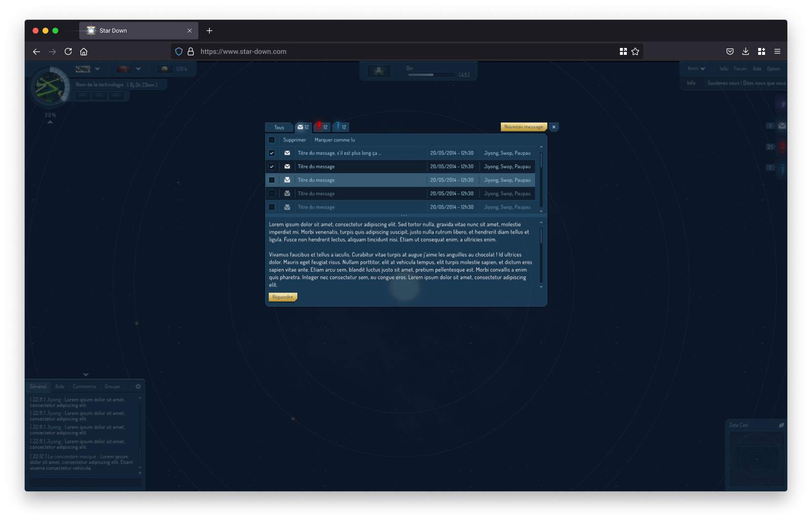The height and width of the screenshot is (521, 812).
Task: Click the mail notification icon in the right sidebar
Action: pos(782,126)
